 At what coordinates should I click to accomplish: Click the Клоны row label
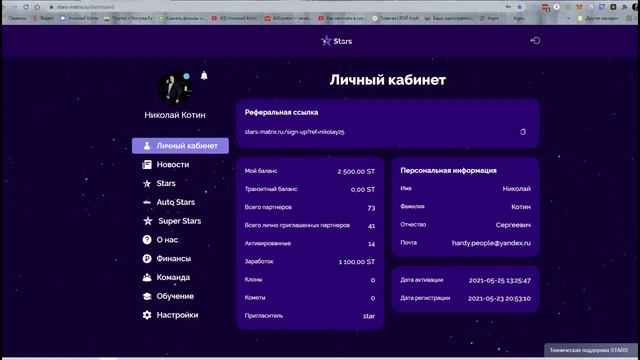pos(253,280)
